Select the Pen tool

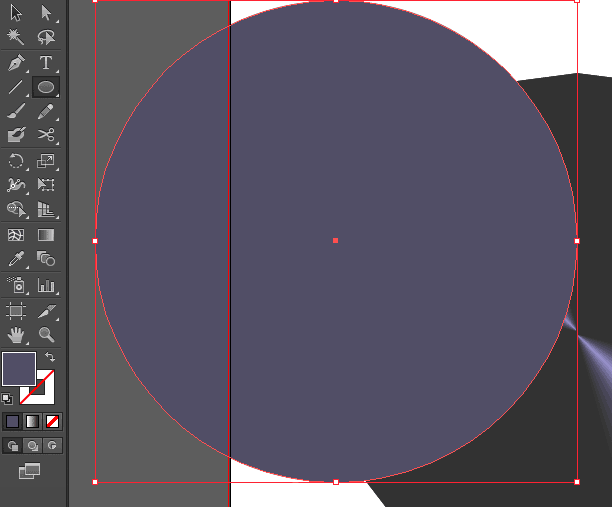16,62
